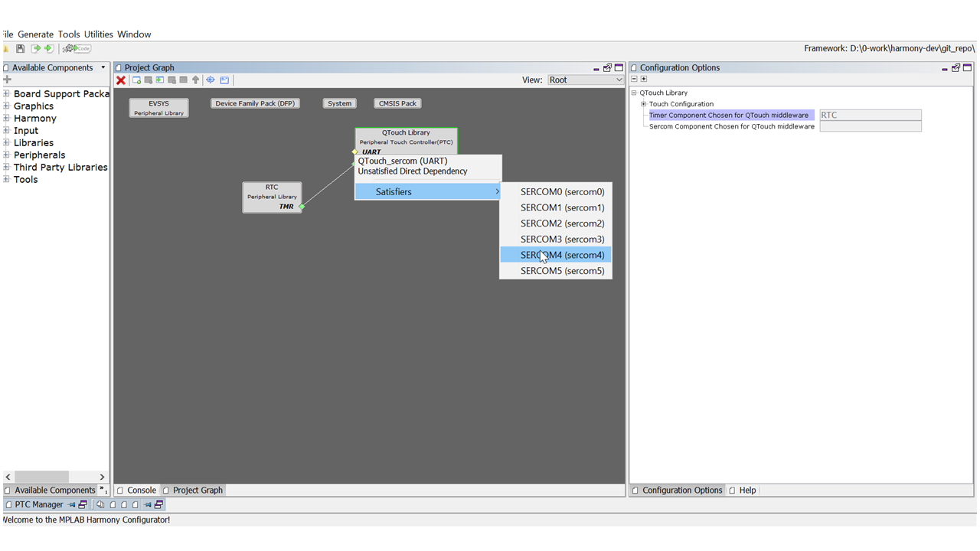Viewport: 980px width, 551px height.
Task: Expand the Peripherals component category
Action: [x=7, y=155]
